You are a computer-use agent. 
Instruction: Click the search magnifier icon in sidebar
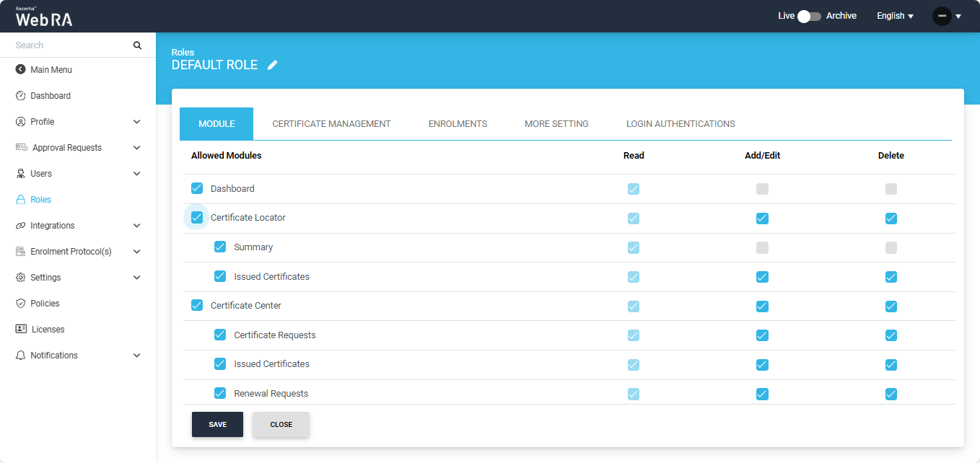(x=137, y=45)
